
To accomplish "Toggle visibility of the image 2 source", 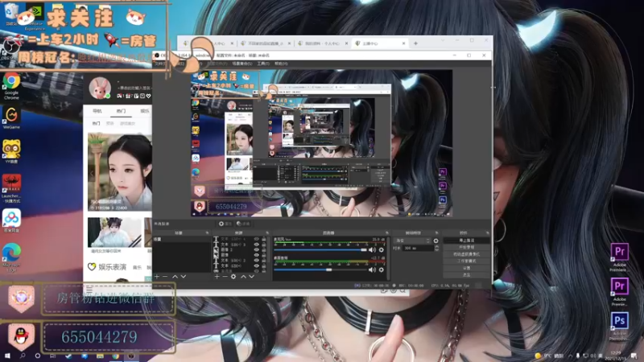I will pos(256,249).
